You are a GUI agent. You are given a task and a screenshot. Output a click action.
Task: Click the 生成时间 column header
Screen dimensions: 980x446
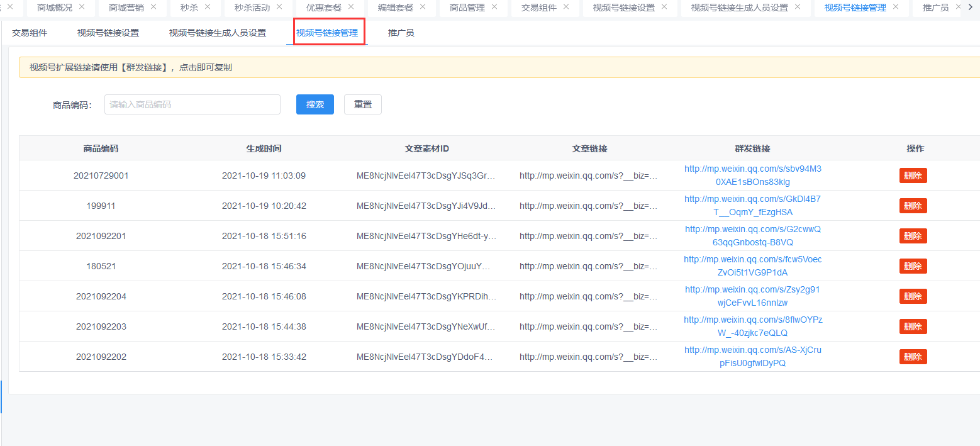(264, 148)
